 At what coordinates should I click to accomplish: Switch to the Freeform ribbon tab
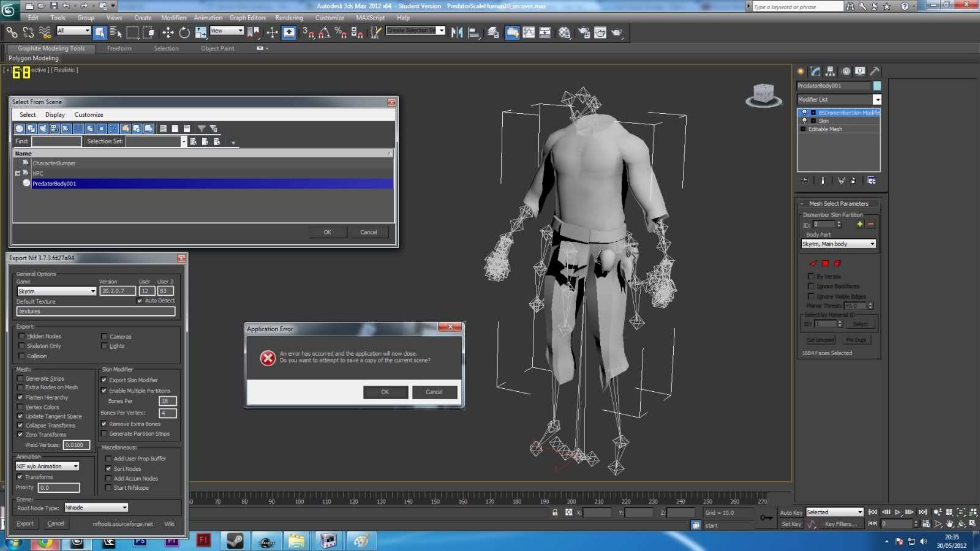[x=119, y=48]
